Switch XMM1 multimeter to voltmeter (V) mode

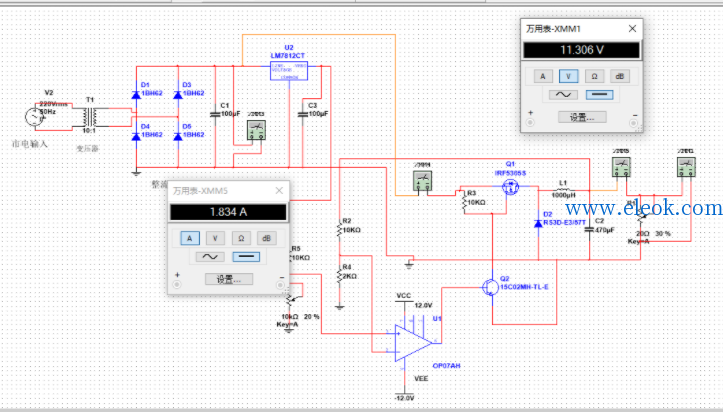point(568,77)
